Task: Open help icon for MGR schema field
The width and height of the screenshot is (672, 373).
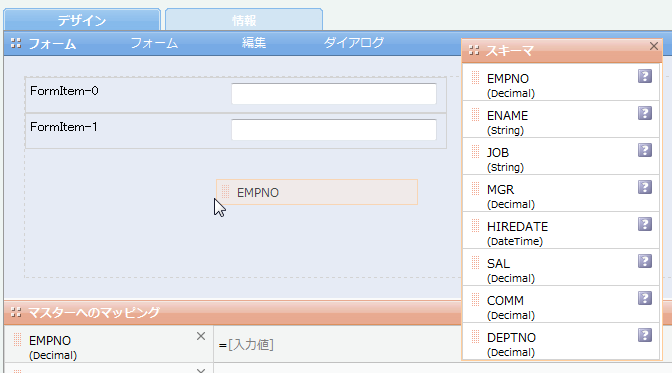Action: [645, 187]
